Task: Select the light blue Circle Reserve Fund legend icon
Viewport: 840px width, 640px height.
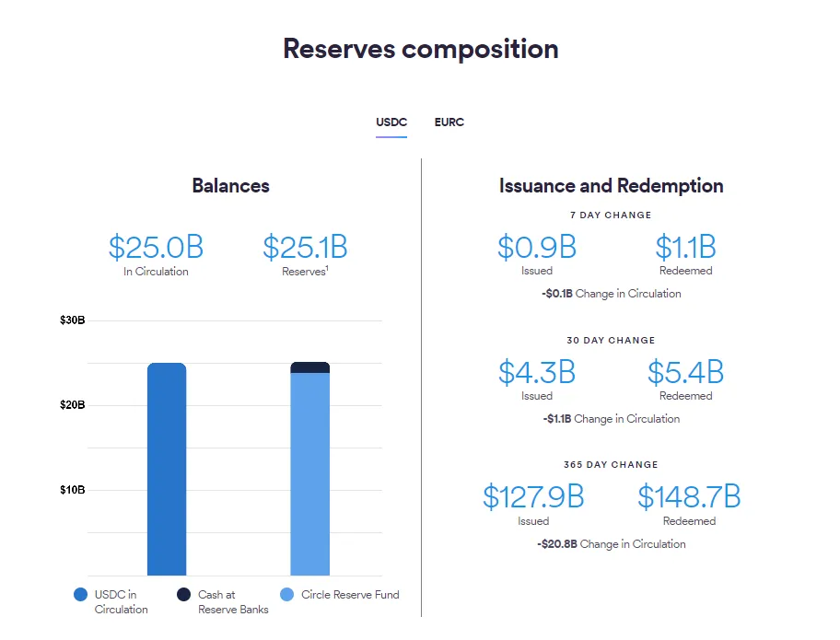Action: tap(286, 594)
